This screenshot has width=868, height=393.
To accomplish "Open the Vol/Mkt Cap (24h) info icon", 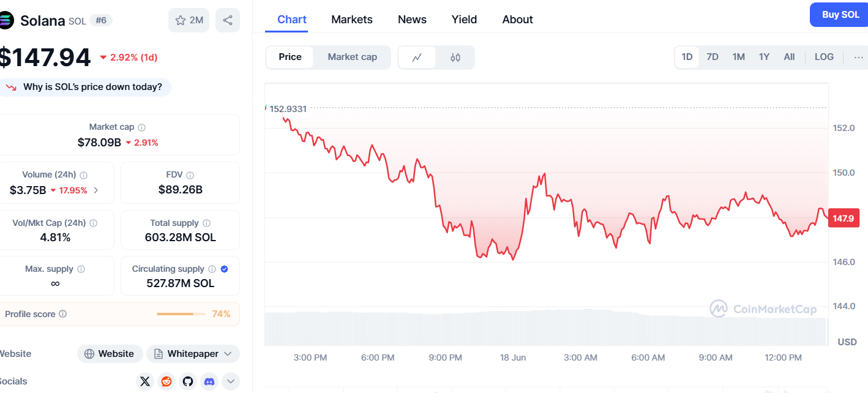I will [x=93, y=223].
